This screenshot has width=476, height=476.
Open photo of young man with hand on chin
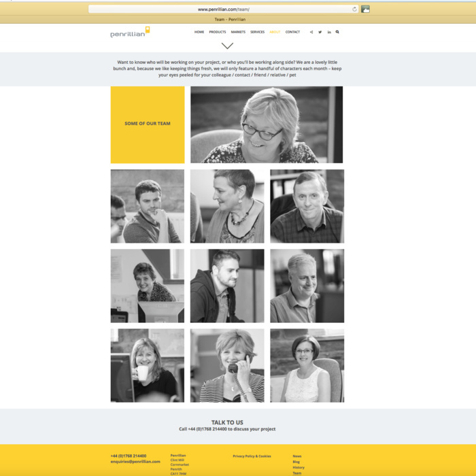pyautogui.click(x=148, y=206)
